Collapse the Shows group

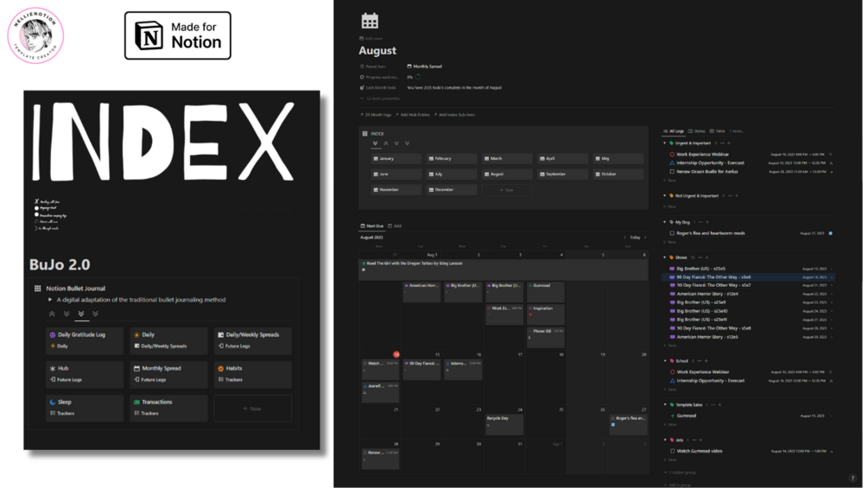pos(665,257)
